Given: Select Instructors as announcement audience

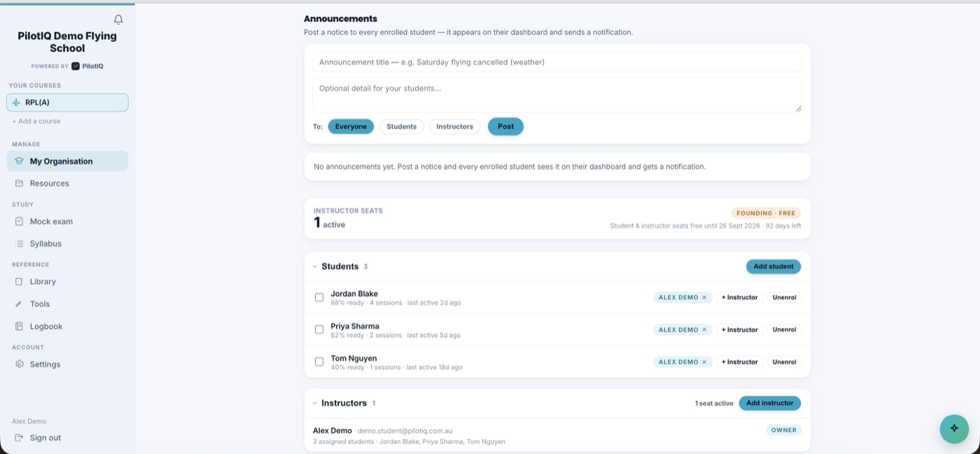Looking at the screenshot, I should click(x=455, y=127).
